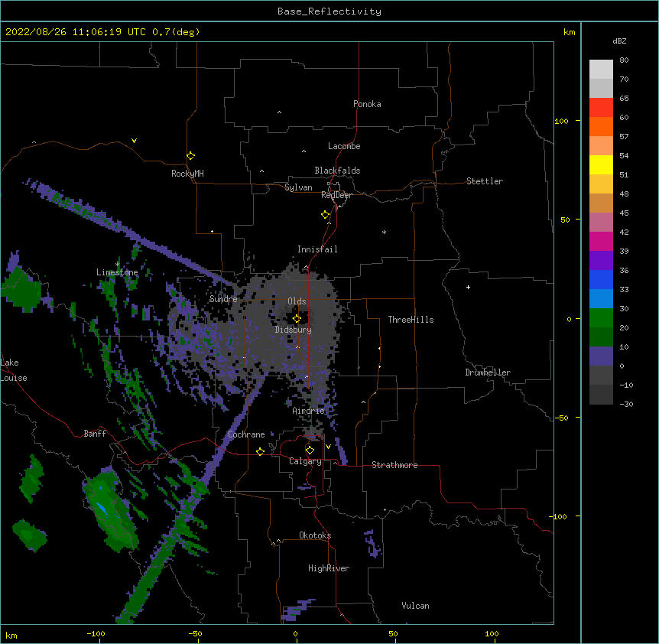Click the white asterisk east of Innisfail
The width and height of the screenshot is (659, 644).
click(x=384, y=233)
